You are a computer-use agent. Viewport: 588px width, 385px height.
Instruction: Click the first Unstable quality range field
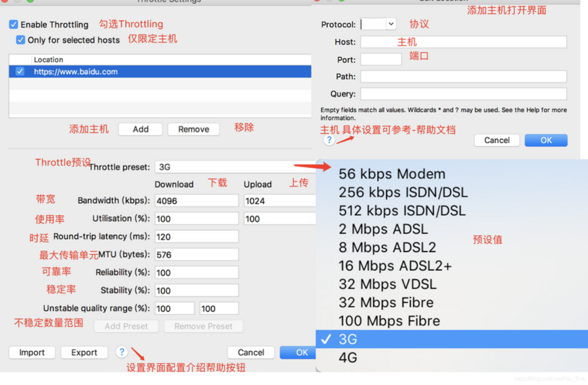[x=175, y=308]
